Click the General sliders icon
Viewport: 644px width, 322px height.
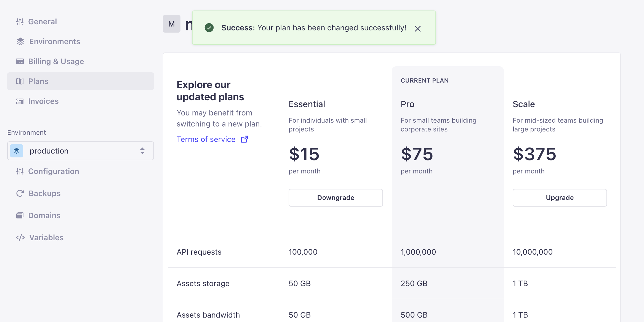[20, 22]
